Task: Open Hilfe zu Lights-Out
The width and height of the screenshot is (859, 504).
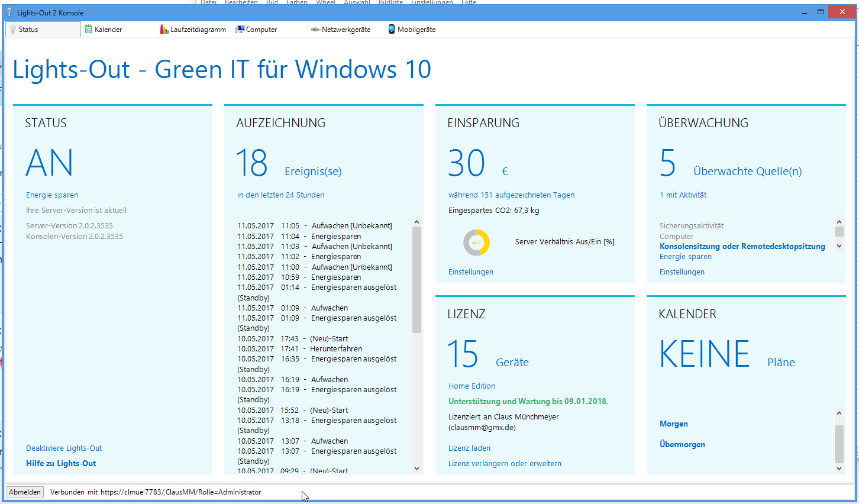Action: 61,464
